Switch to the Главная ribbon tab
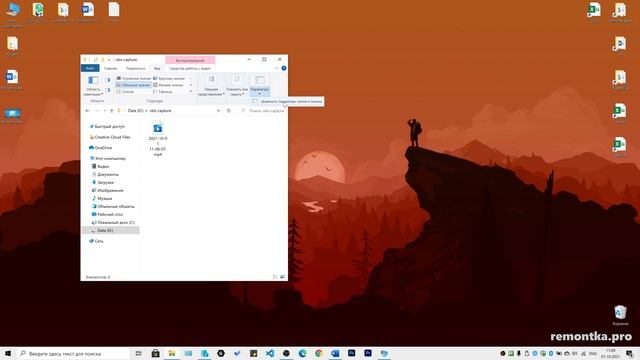 110,68
